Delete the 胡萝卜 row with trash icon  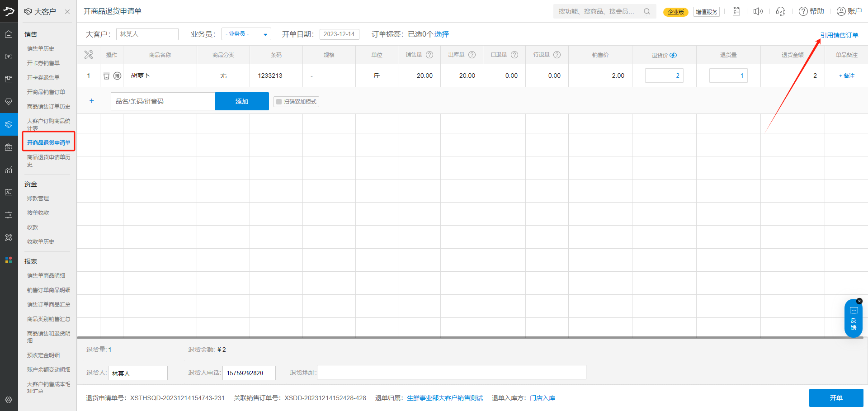107,76
